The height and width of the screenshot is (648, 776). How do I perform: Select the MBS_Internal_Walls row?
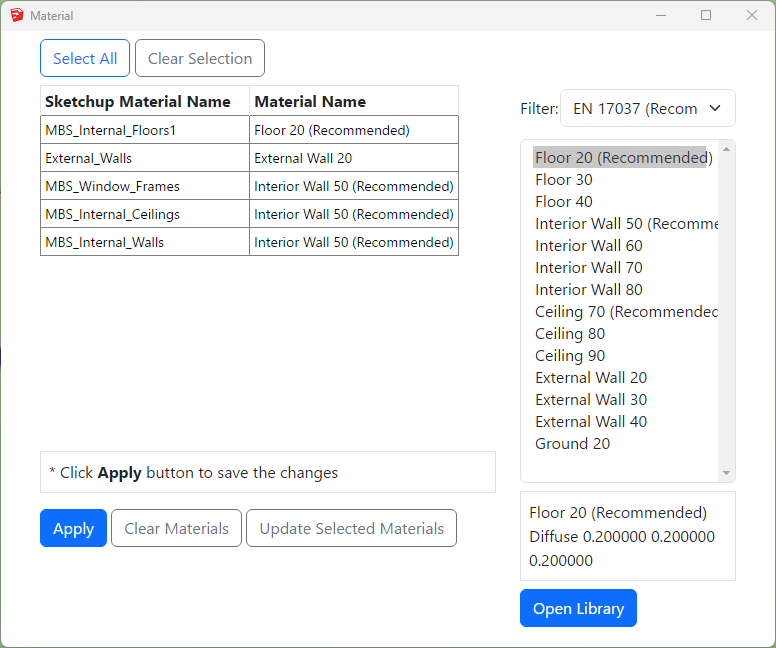[x=145, y=242]
